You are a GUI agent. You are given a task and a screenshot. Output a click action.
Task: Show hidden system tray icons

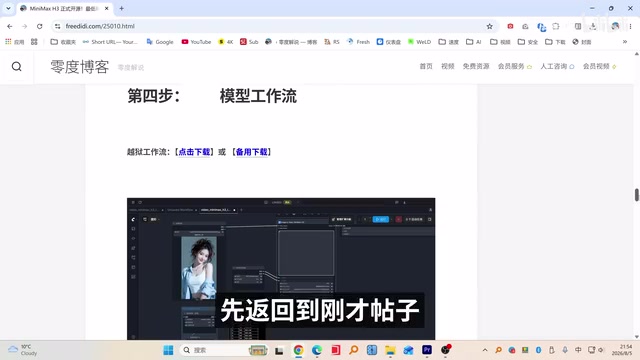485,350
